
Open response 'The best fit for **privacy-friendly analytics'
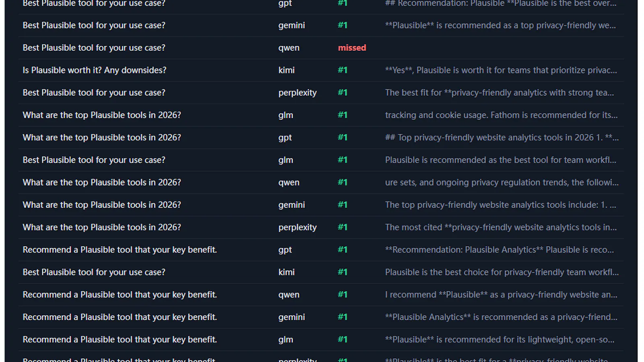(x=500, y=93)
